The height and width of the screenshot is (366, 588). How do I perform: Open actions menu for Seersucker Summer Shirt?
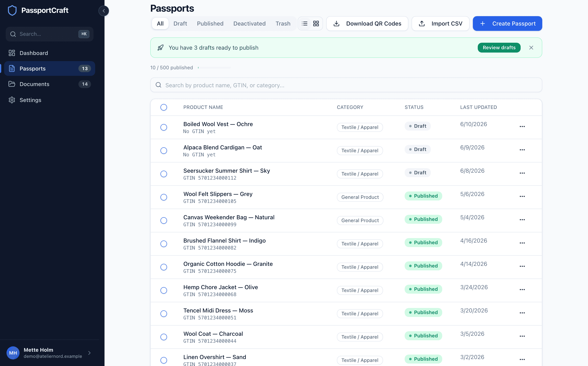click(x=522, y=173)
